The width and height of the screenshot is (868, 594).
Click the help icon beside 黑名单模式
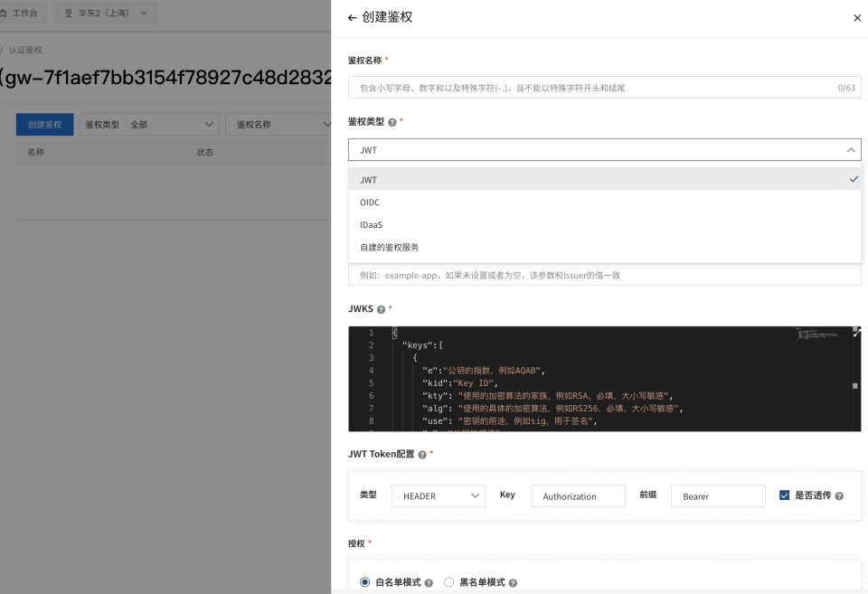click(x=512, y=583)
